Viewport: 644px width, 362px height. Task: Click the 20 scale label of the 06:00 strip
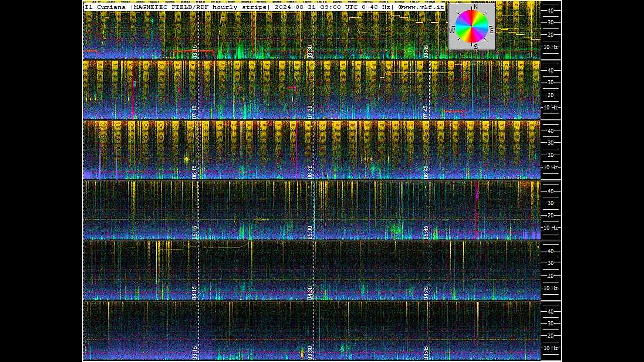tap(550, 155)
